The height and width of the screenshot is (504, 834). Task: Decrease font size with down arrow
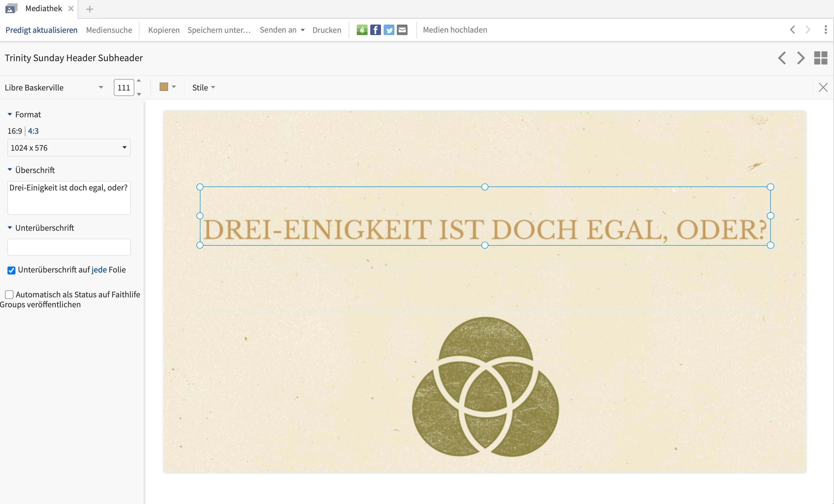click(x=139, y=94)
